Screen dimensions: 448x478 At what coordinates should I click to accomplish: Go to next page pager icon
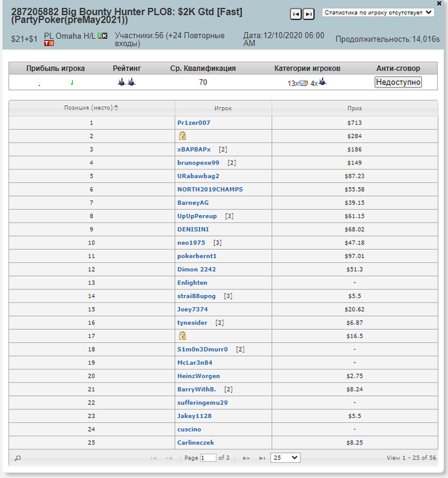click(246, 458)
